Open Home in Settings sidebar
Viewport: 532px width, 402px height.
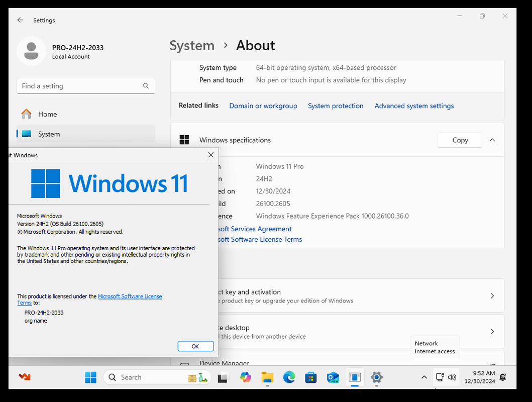click(86, 114)
